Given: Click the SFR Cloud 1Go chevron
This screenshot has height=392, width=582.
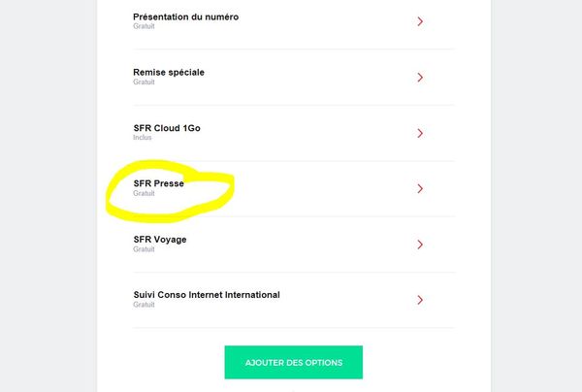Looking at the screenshot, I should pos(420,133).
